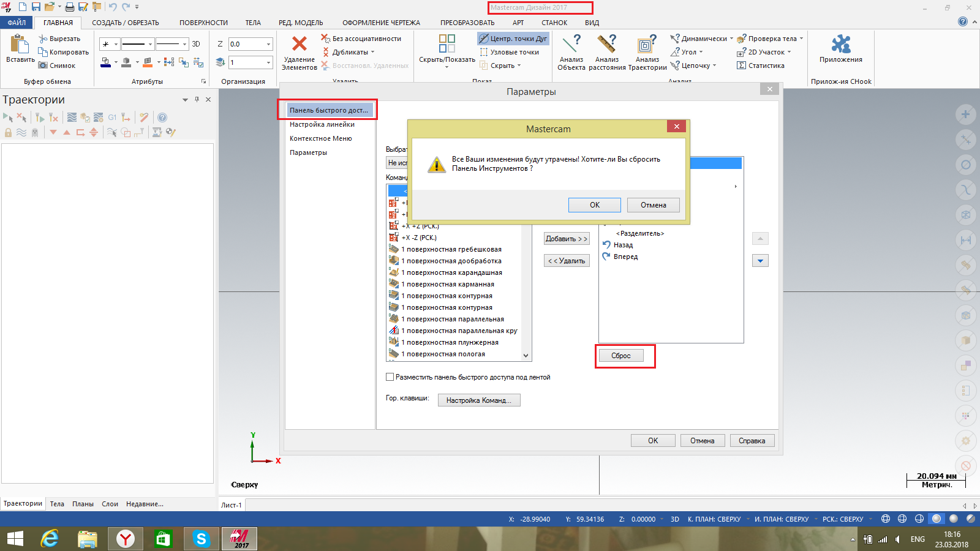The height and width of the screenshot is (551, 980).
Task: Open the ФАЙЛ menu tab
Action: (x=17, y=23)
